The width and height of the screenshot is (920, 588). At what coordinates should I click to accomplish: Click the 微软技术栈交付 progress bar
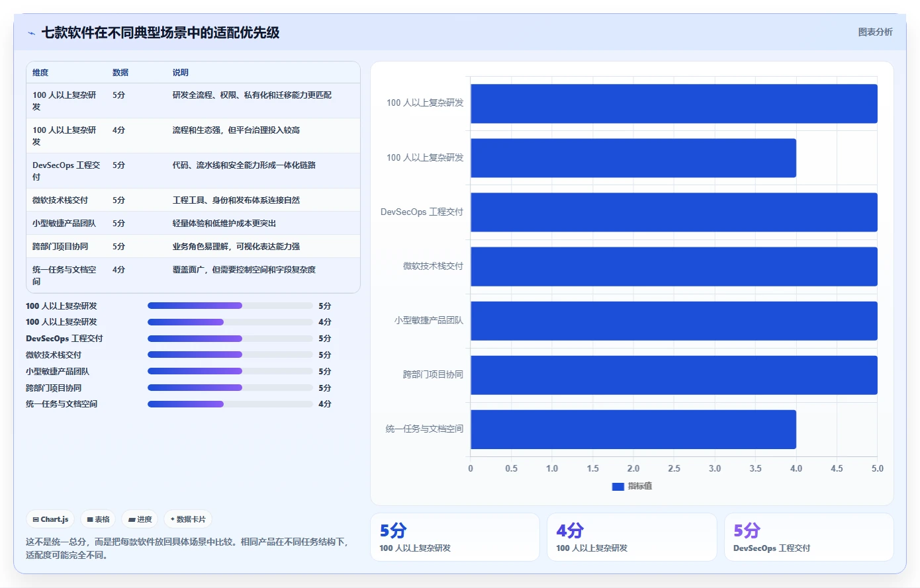pos(230,355)
